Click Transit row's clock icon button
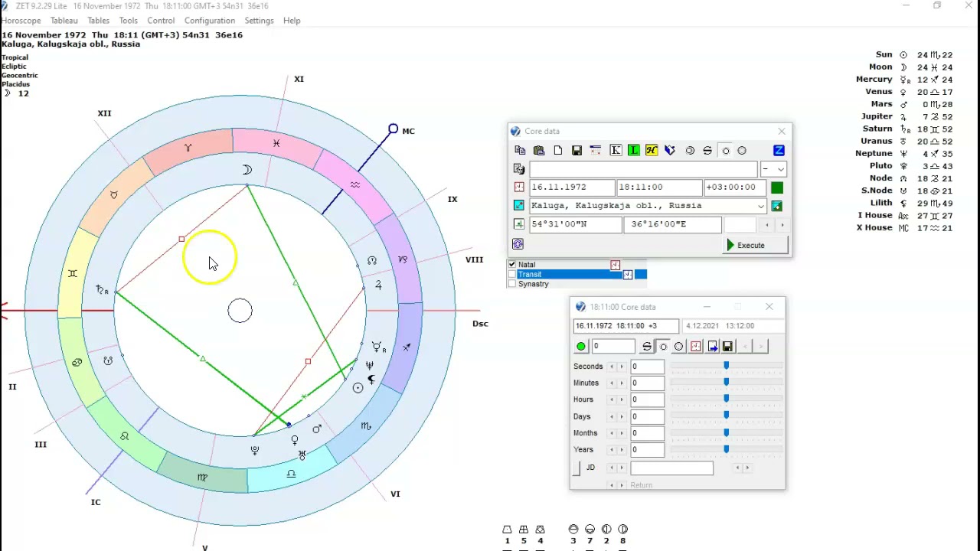This screenshot has width=980, height=551. point(628,275)
